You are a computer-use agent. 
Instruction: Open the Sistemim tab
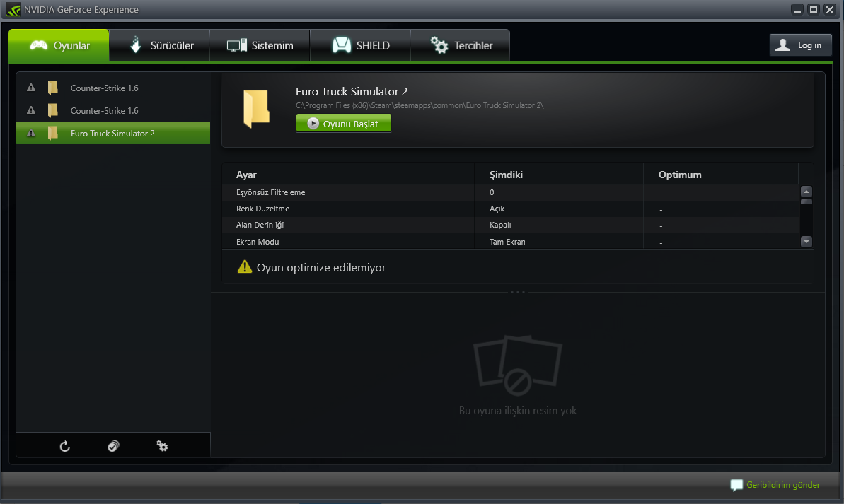260,45
